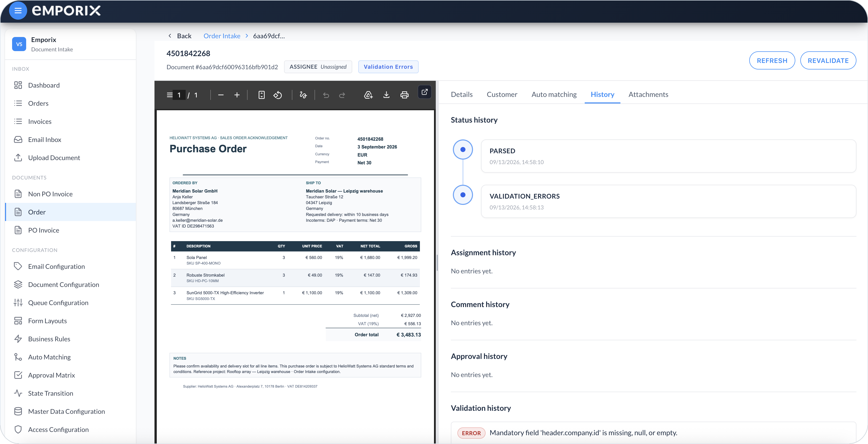Open the Auto matching tab
The image size is (868, 444).
pos(554,94)
